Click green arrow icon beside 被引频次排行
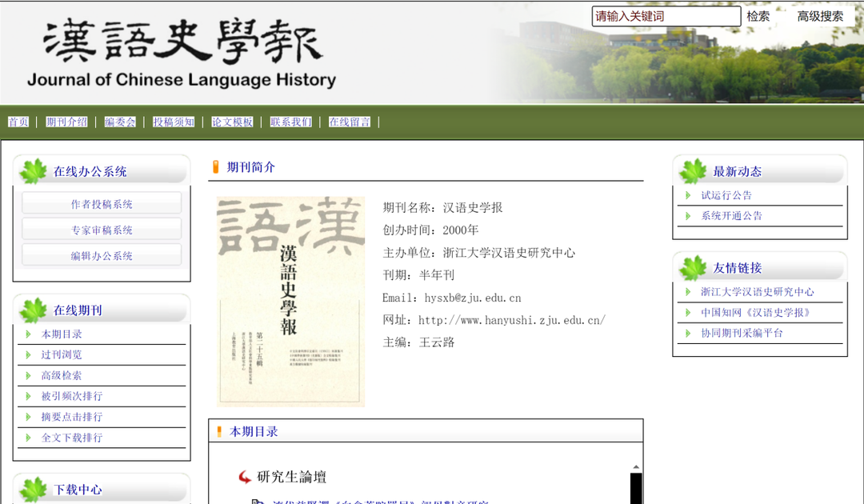Screen dimensions: 864x504 point(28,396)
